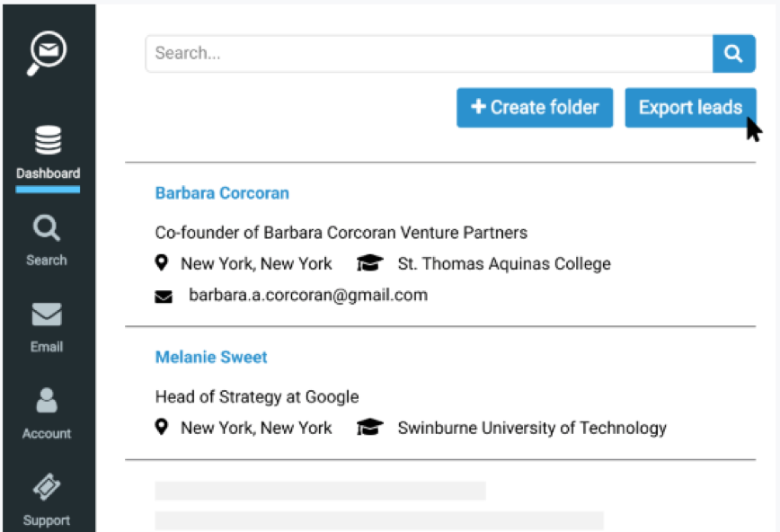Select the Search magnifier icon in sidebar
This screenshot has width=780, height=532.
pyautogui.click(x=47, y=228)
